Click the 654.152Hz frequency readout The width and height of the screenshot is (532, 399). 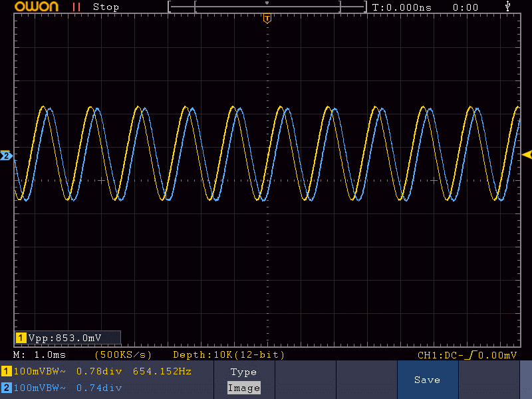[162, 371]
